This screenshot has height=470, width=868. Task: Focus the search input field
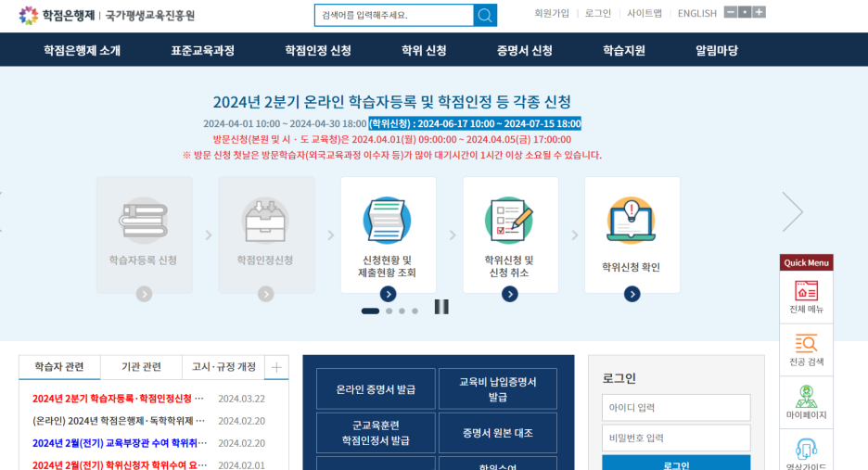point(394,16)
